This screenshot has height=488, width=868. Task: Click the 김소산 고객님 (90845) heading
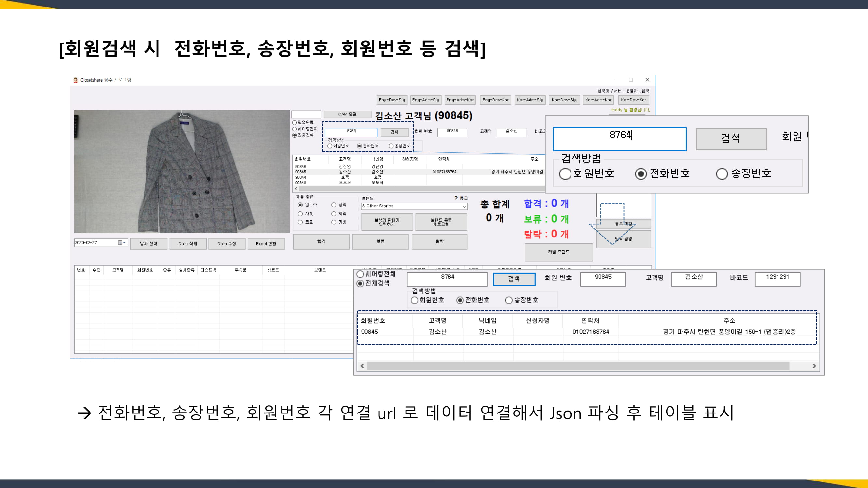point(423,115)
